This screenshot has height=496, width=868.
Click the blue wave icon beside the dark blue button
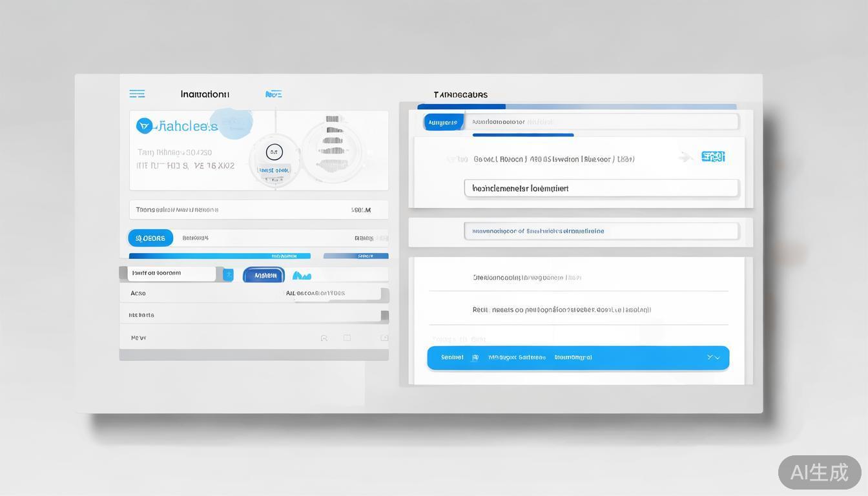[x=302, y=276]
